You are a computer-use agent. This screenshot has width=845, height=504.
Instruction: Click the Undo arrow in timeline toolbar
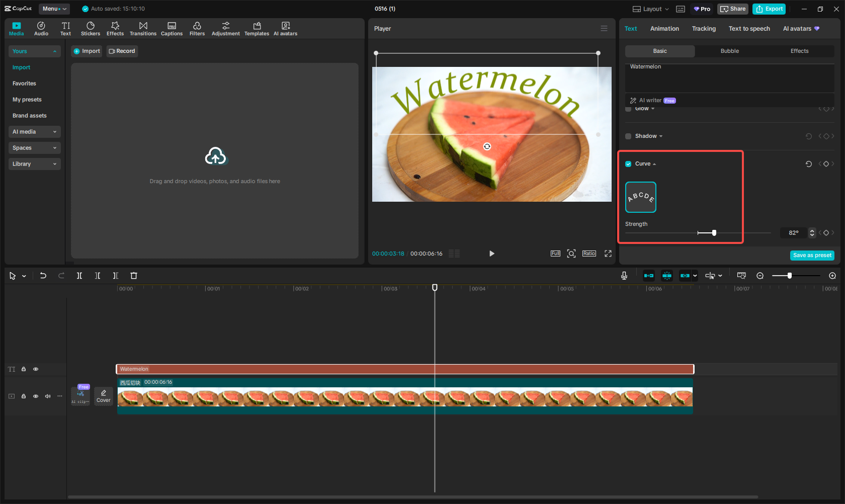(x=43, y=276)
